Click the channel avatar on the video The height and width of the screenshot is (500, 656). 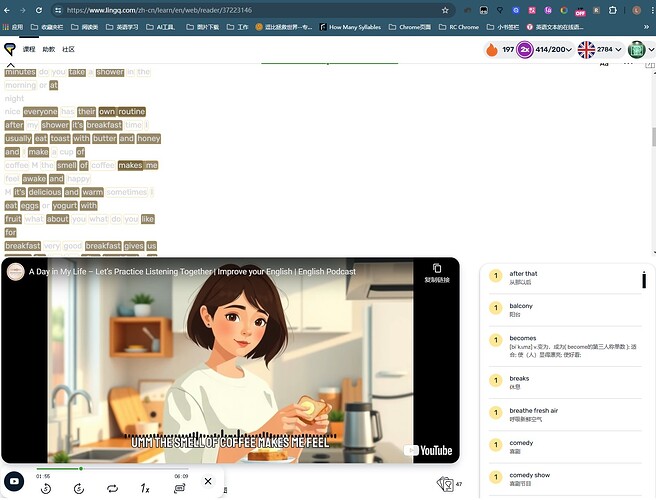[x=15, y=272]
